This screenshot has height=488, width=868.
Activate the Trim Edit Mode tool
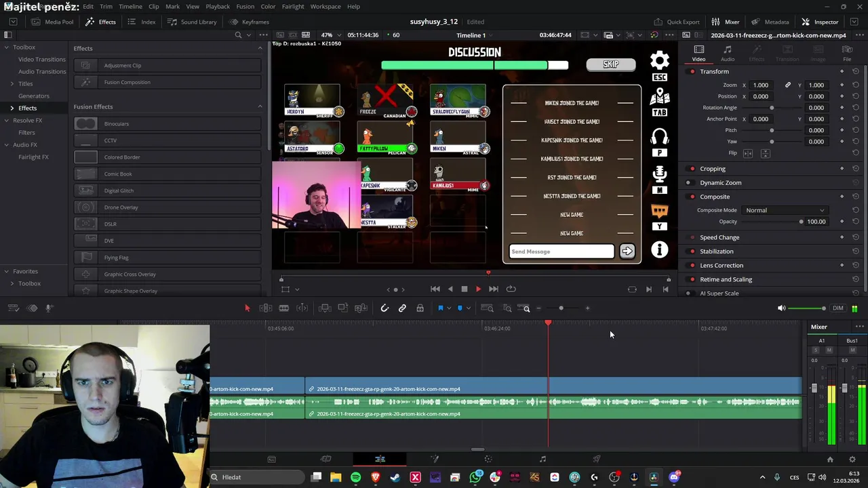point(266,308)
